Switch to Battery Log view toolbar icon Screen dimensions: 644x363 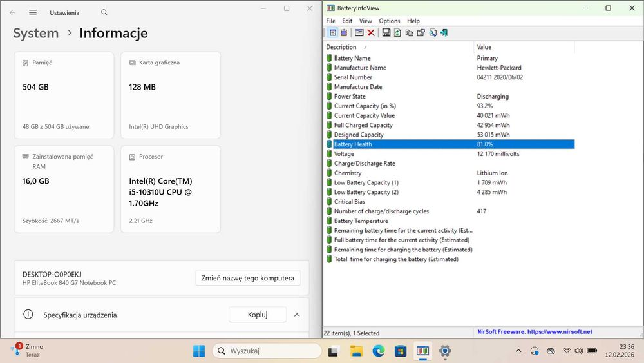click(344, 32)
